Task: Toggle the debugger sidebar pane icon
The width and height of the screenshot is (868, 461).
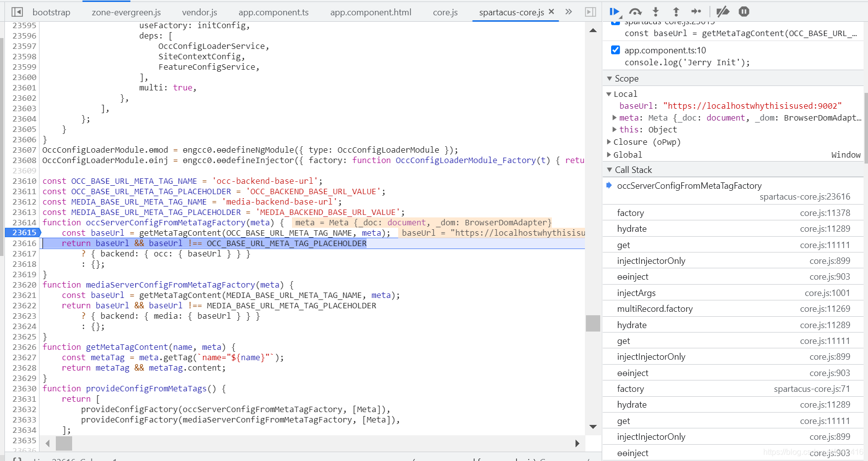Action: click(x=590, y=12)
